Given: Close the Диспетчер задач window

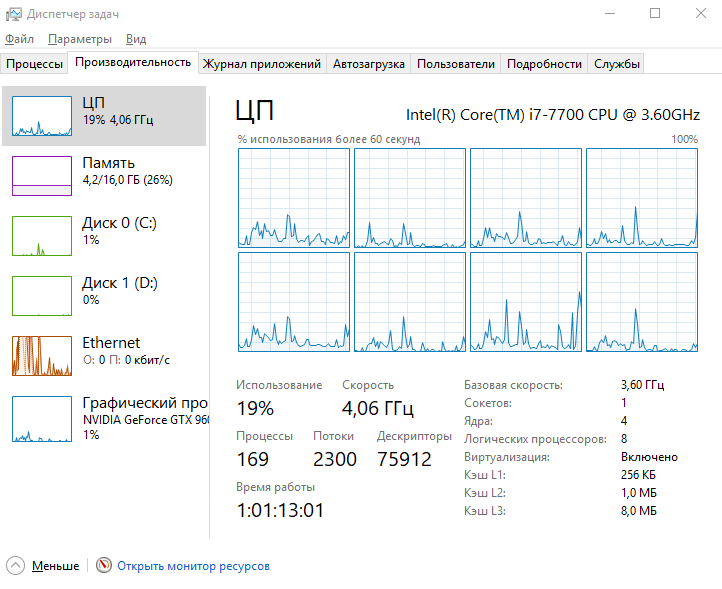Looking at the screenshot, I should (700, 13).
